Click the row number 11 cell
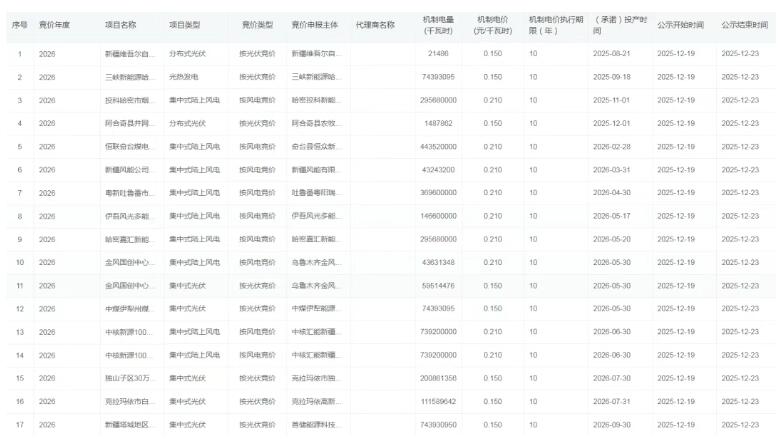The width and height of the screenshot is (782, 439). [x=19, y=285]
